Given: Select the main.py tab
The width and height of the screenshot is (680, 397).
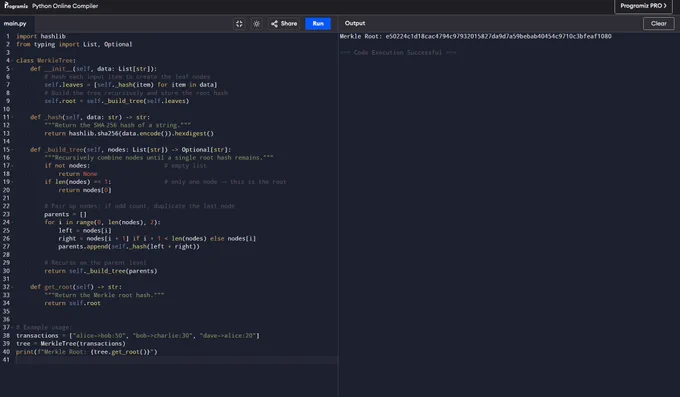Looking at the screenshot, I should point(15,23).
